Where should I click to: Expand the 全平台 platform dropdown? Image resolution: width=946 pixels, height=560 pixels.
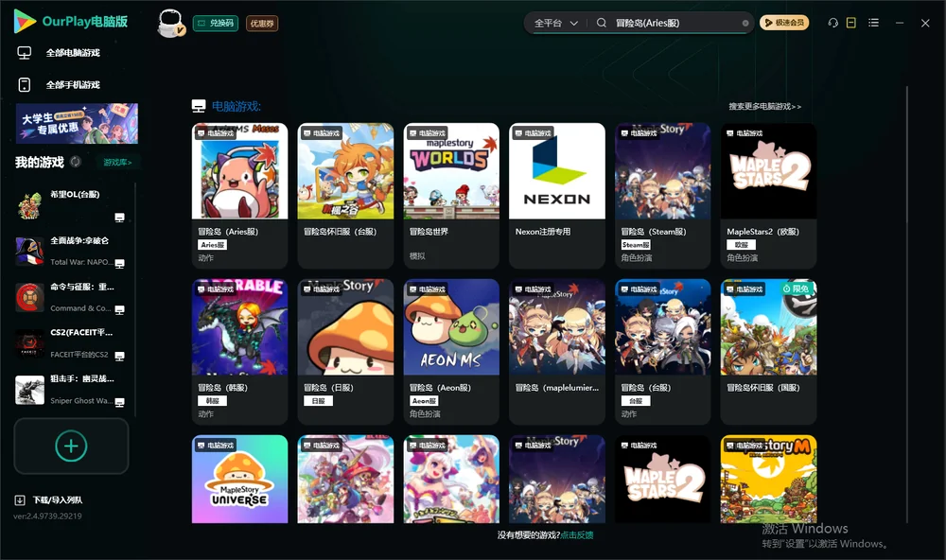tap(555, 23)
